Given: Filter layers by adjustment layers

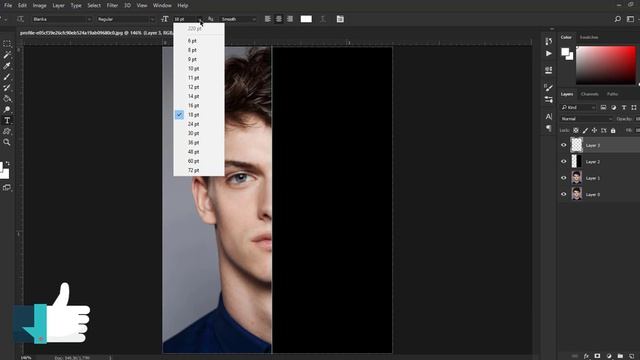Looking at the screenshot, I should 613,107.
